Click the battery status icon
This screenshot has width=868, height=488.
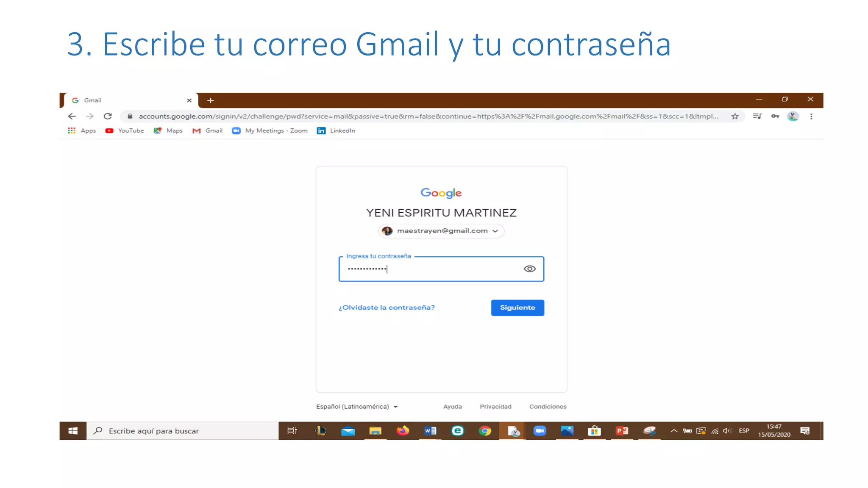[x=687, y=431]
